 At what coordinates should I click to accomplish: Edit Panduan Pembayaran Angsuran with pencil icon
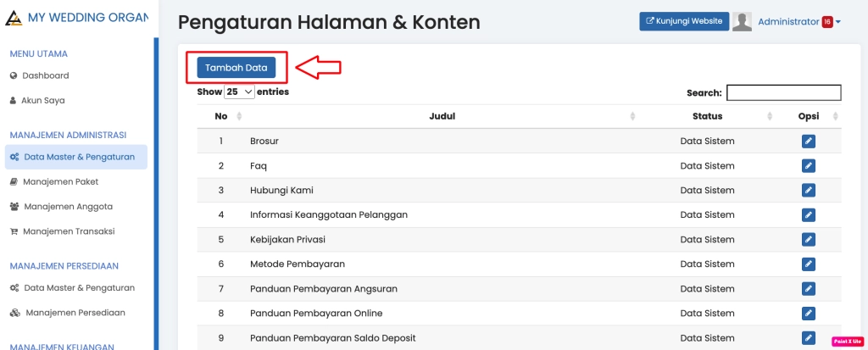808,288
